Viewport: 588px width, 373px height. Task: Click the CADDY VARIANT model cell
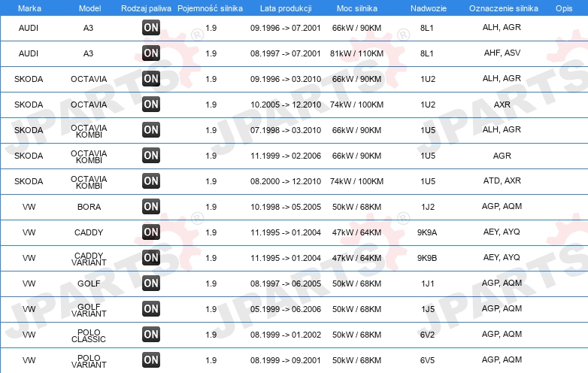(x=89, y=259)
